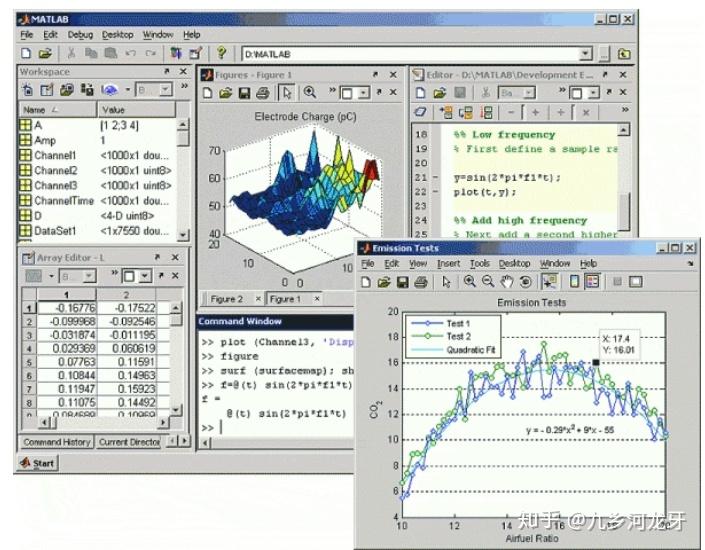
Task: Undock the Workspace panel
Action: (167, 71)
